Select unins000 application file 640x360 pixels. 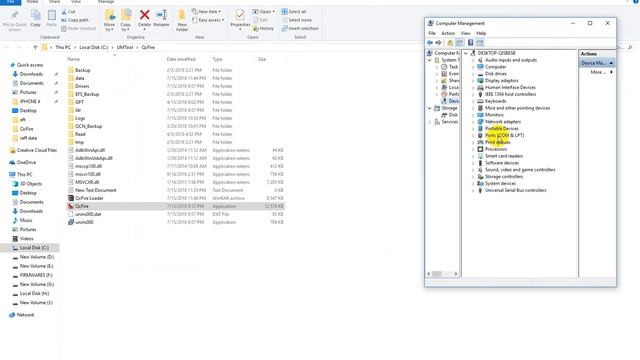click(176, 222)
